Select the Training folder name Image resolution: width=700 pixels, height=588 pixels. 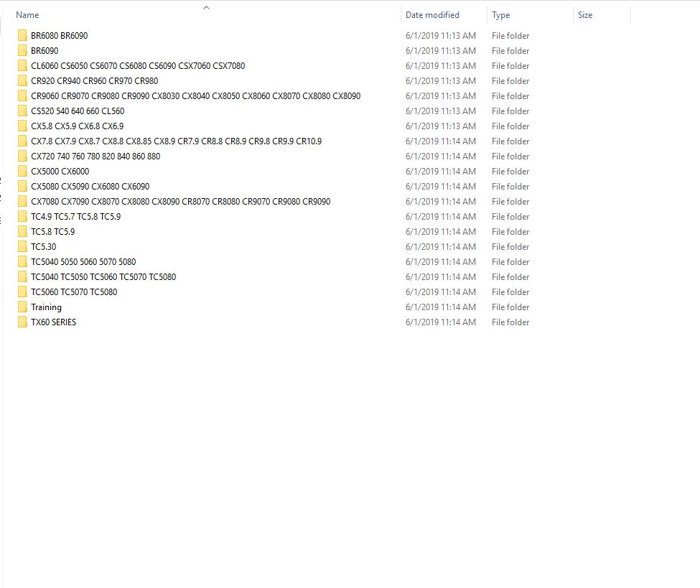pyautogui.click(x=47, y=307)
